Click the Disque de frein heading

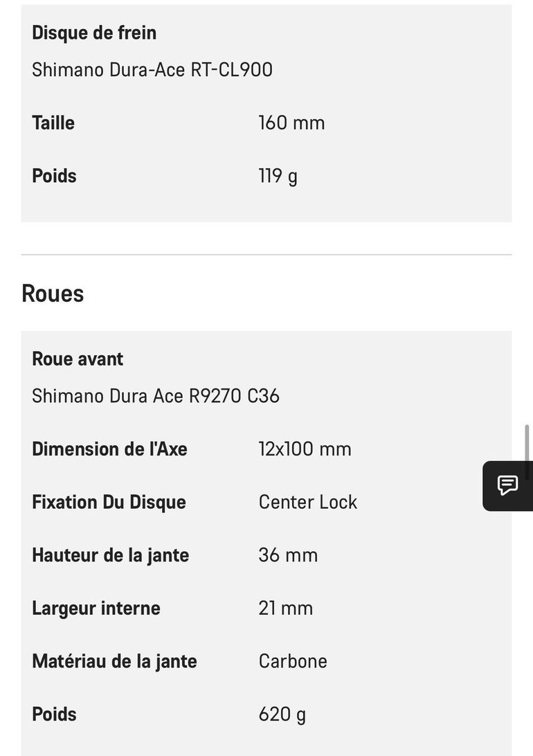coord(94,33)
